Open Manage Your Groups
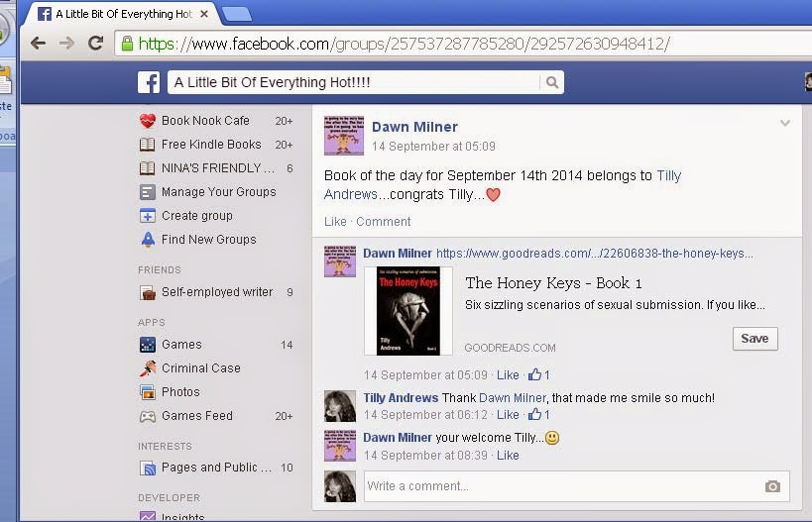 point(218,192)
